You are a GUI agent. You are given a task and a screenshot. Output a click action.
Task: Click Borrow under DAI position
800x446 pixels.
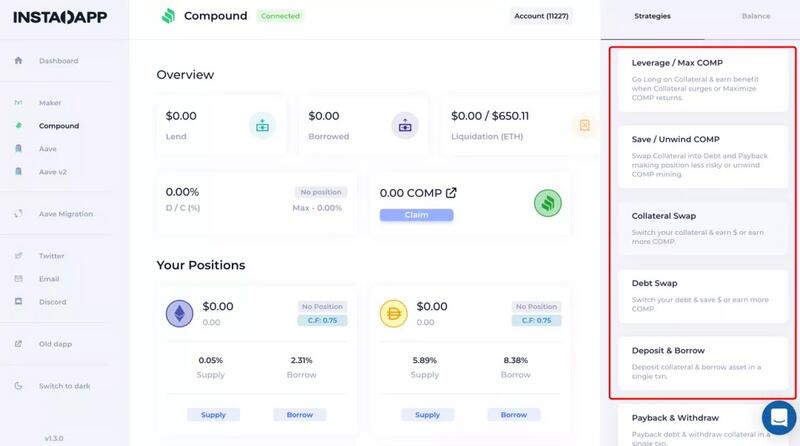tap(514, 415)
